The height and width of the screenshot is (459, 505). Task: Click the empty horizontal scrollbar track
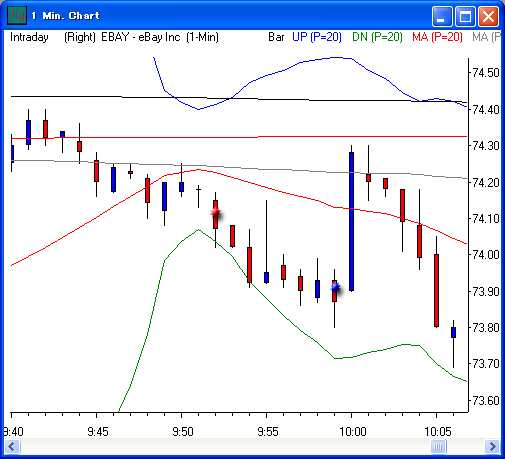click(225, 446)
